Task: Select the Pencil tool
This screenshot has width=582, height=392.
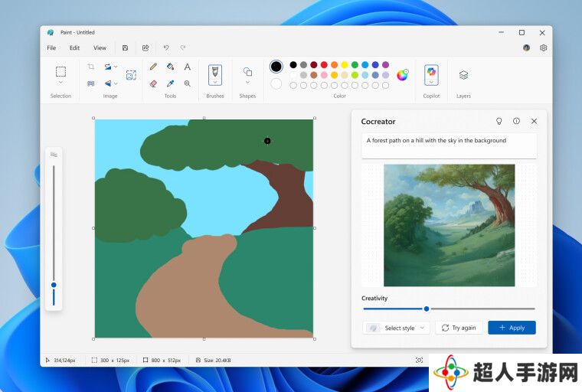Action: (153, 67)
